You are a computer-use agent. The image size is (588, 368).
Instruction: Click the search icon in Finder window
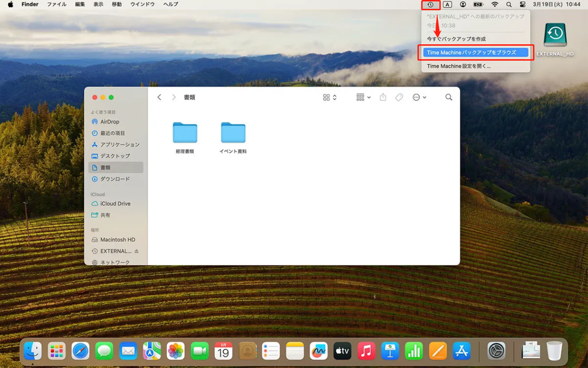pyautogui.click(x=449, y=97)
